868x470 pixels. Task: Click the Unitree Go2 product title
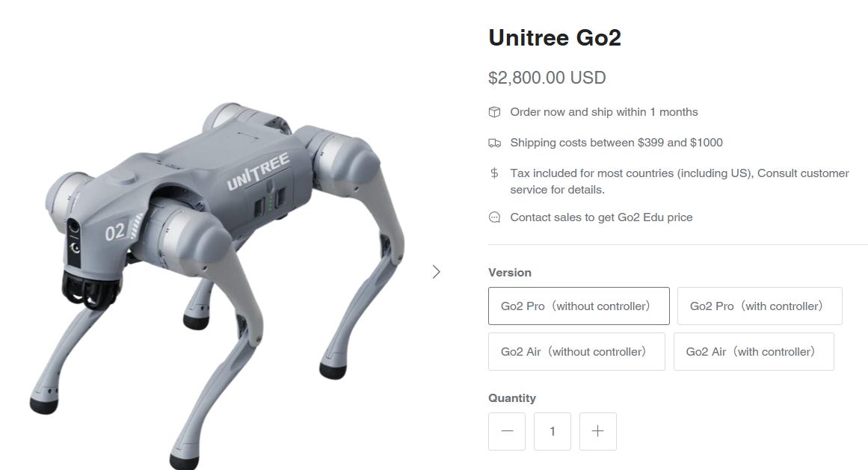[555, 37]
